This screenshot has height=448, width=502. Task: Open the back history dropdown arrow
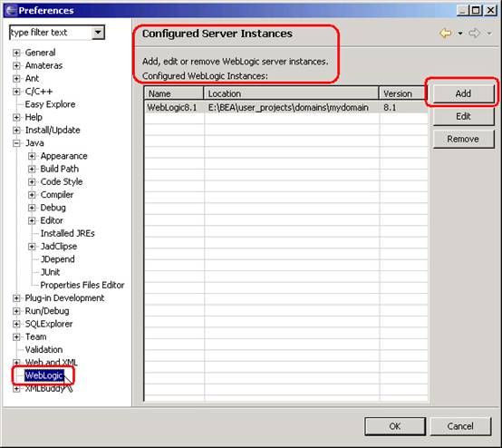pyautogui.click(x=460, y=33)
